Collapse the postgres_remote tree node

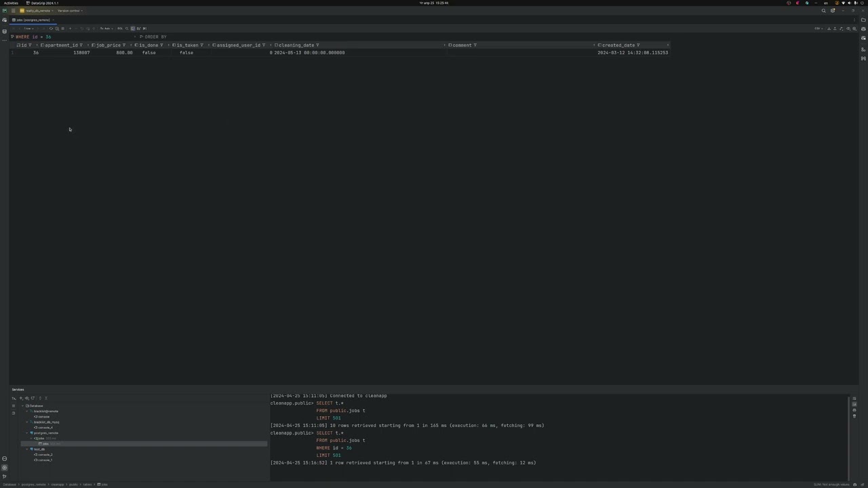pos(27,433)
